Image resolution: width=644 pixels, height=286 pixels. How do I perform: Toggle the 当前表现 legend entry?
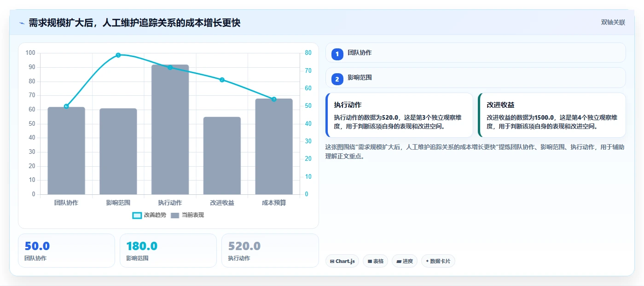(187, 215)
